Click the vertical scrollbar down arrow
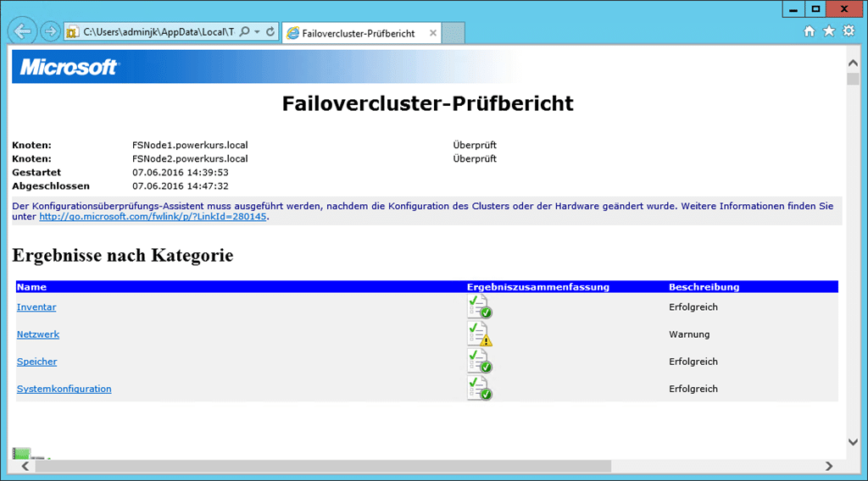This screenshot has height=481, width=868. click(x=853, y=442)
